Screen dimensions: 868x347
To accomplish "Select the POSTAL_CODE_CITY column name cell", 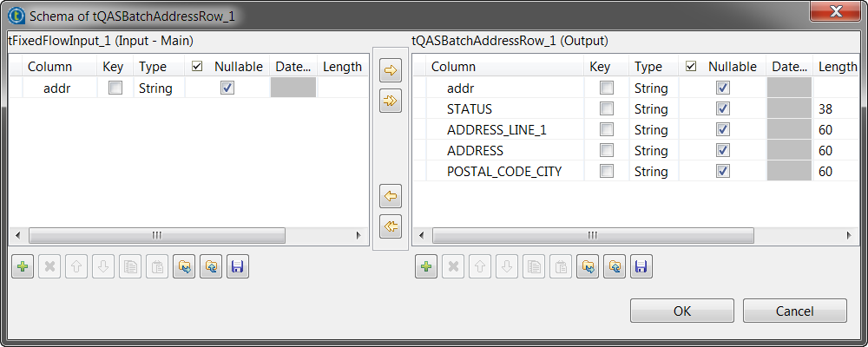I will [505, 172].
